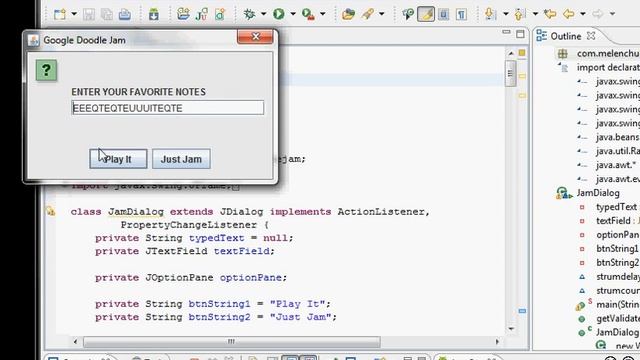
Task: Click the PropertyChangeListener text in code
Action: (x=189, y=225)
